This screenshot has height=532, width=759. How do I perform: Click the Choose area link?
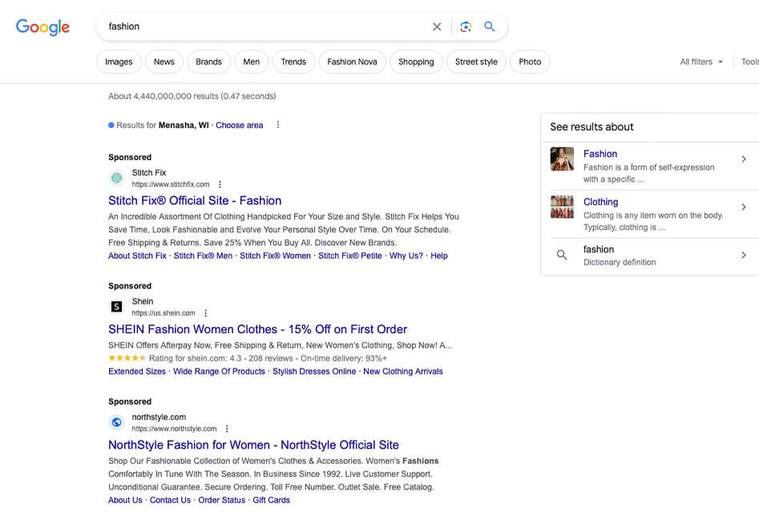pos(239,125)
